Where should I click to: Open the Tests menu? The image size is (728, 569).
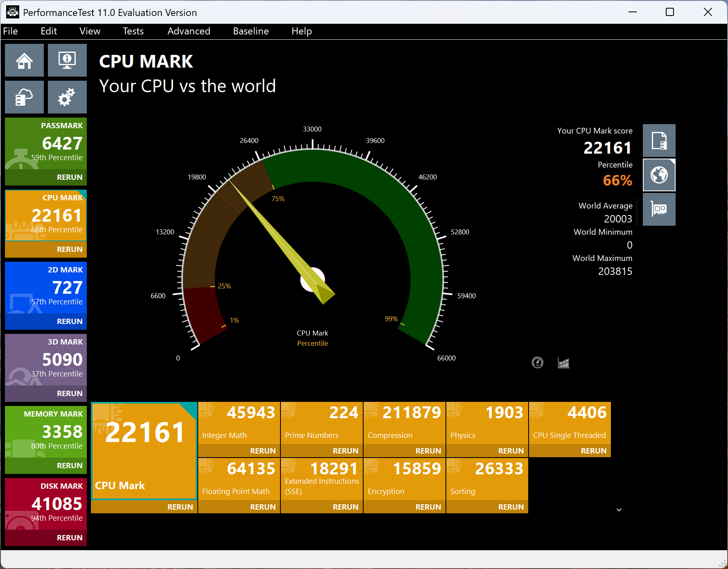(133, 31)
